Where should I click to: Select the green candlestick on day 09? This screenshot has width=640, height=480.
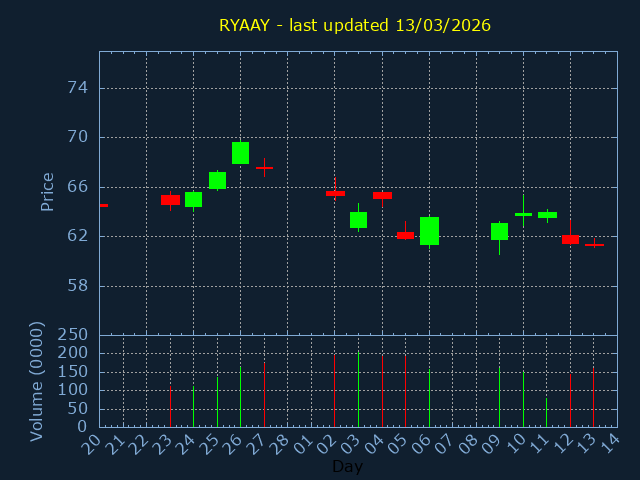tap(499, 231)
